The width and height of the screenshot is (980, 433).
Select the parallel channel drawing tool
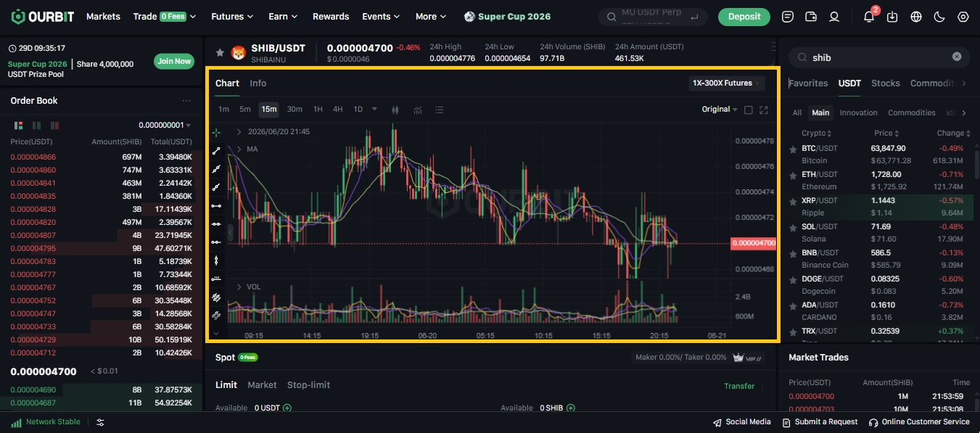[216, 297]
